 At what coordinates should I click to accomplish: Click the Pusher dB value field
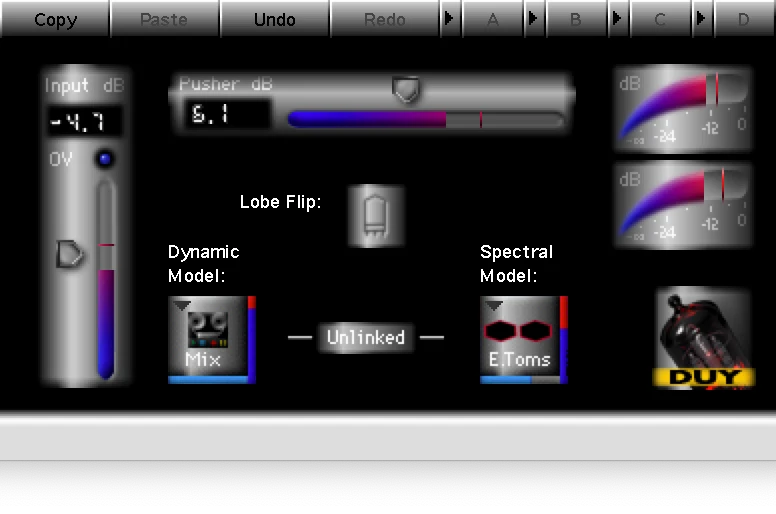coord(228,114)
